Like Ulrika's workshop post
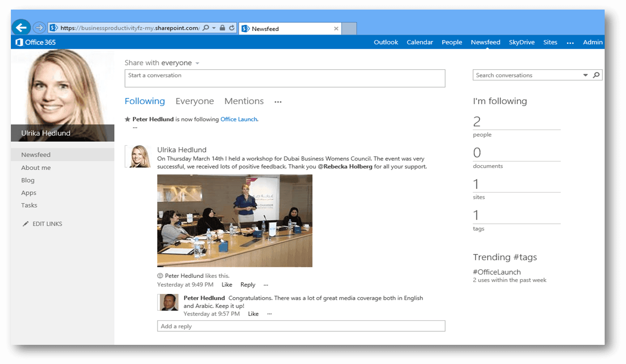Screen dimensions: 626x364 [227, 284]
